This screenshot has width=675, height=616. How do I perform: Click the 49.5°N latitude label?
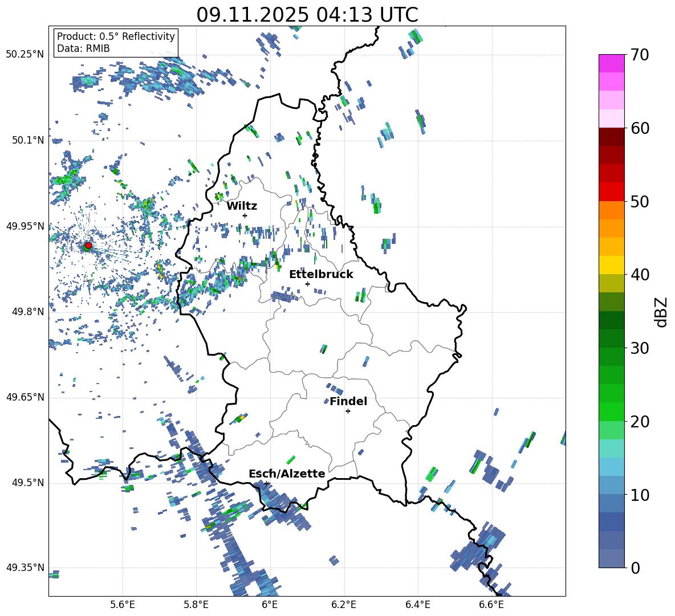click(28, 483)
